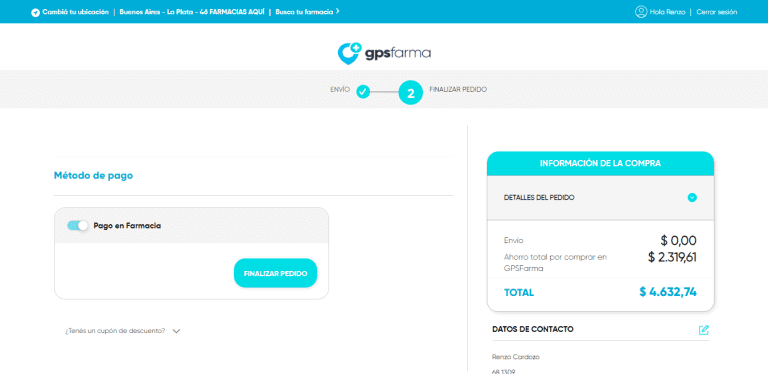Click the Cambiá tu ubicación link
Viewport: 768px width, 374px height.
(x=75, y=12)
